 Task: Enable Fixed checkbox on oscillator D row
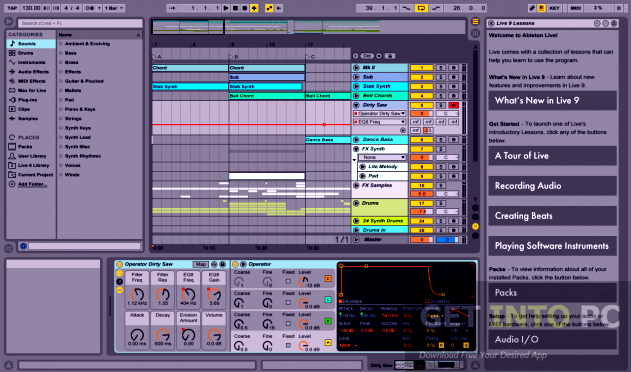[x=288, y=281]
